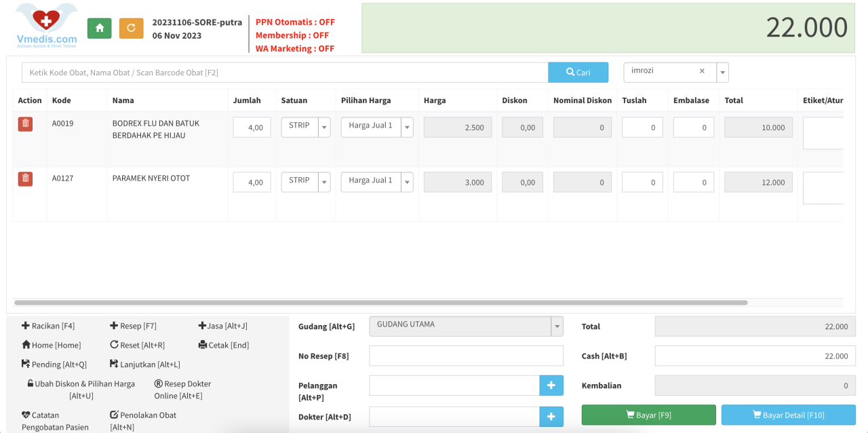The width and height of the screenshot is (868, 433).
Task: Click the Nama column header
Action: coord(123,100)
